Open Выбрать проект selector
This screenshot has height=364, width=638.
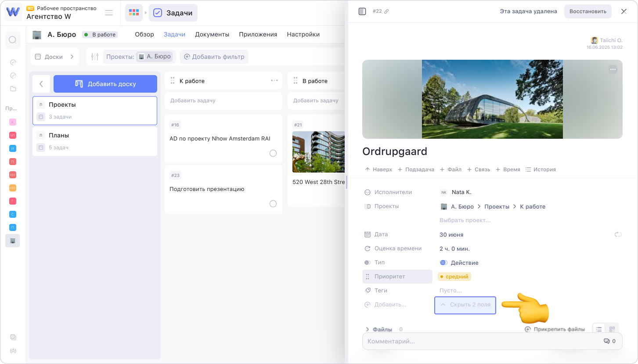coord(465,220)
